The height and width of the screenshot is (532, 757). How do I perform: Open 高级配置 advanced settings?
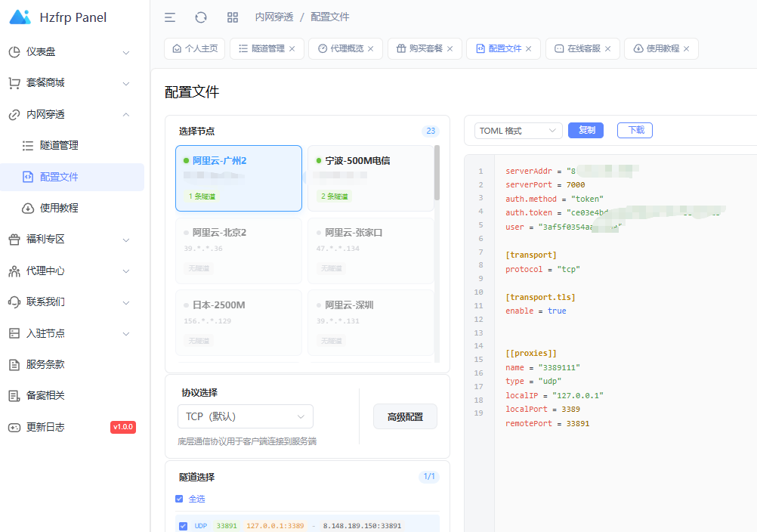(405, 416)
